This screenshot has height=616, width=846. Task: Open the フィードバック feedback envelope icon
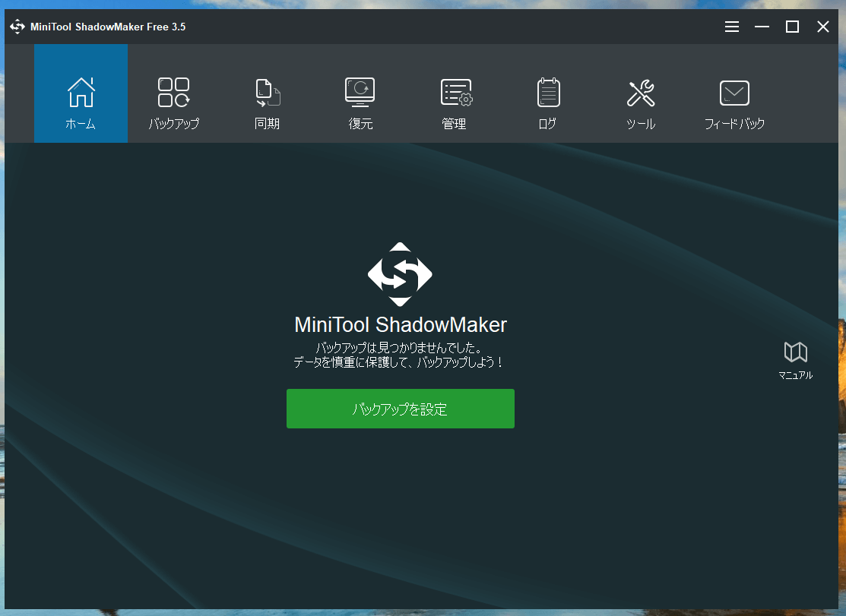coord(734,93)
